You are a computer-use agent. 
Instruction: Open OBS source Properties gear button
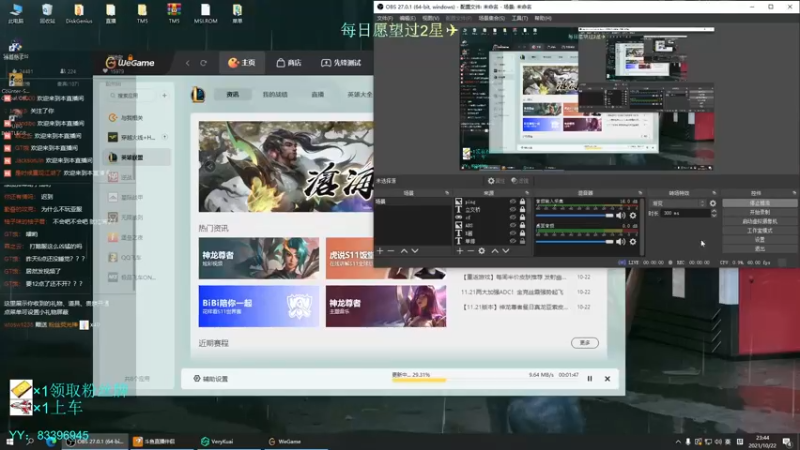tap(495, 181)
